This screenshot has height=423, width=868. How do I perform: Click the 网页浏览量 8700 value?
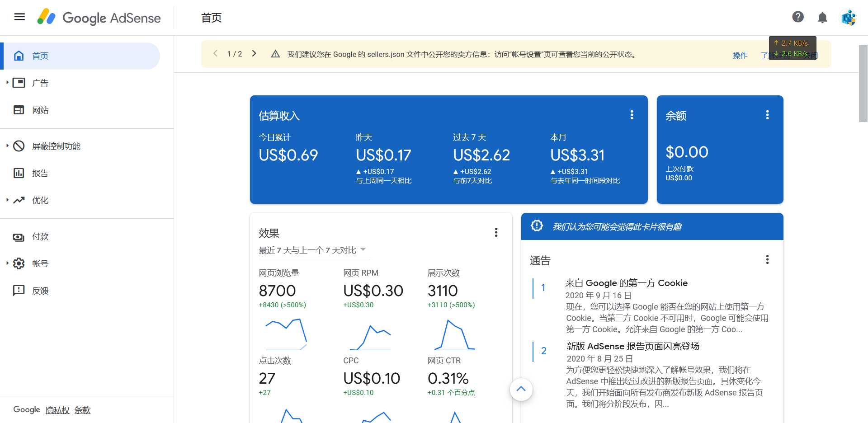pos(277,291)
